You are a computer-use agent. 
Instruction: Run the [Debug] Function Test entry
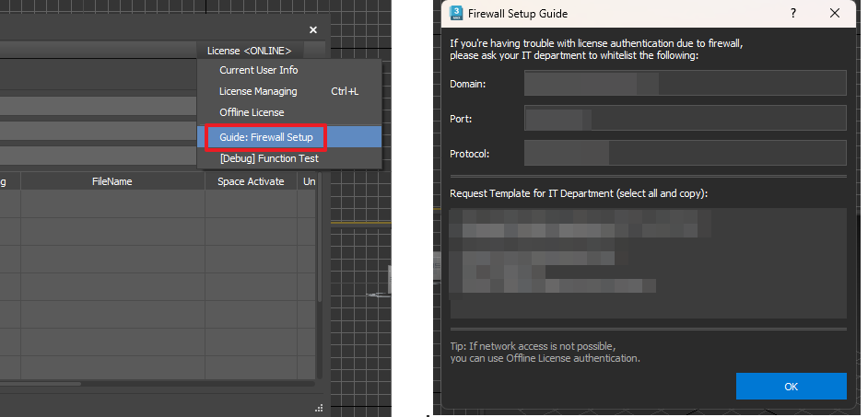pyautogui.click(x=268, y=158)
